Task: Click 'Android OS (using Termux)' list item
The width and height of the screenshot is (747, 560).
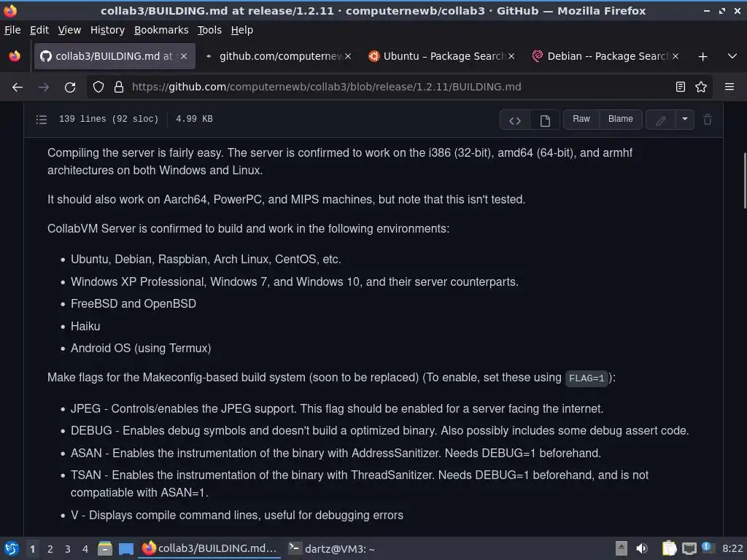Action: [x=141, y=348]
